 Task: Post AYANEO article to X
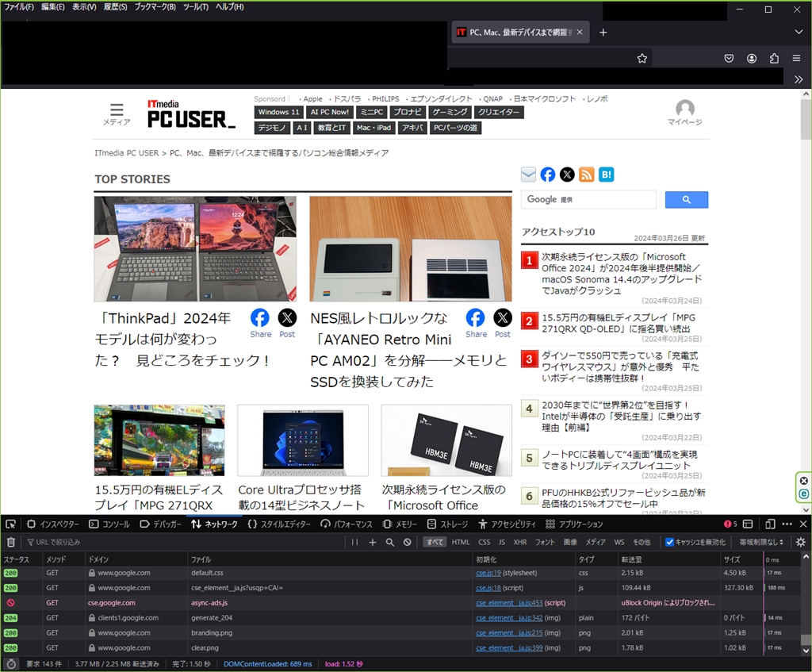[x=503, y=324]
